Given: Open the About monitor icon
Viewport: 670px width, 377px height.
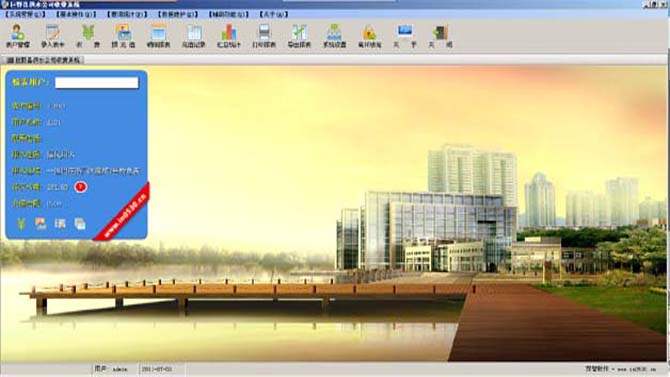Looking at the screenshot, I should (x=405, y=36).
